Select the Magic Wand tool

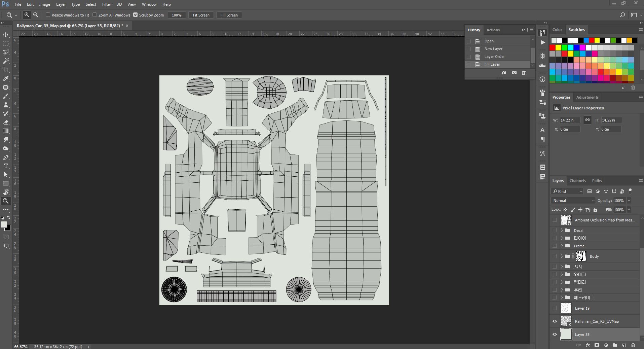point(6,61)
